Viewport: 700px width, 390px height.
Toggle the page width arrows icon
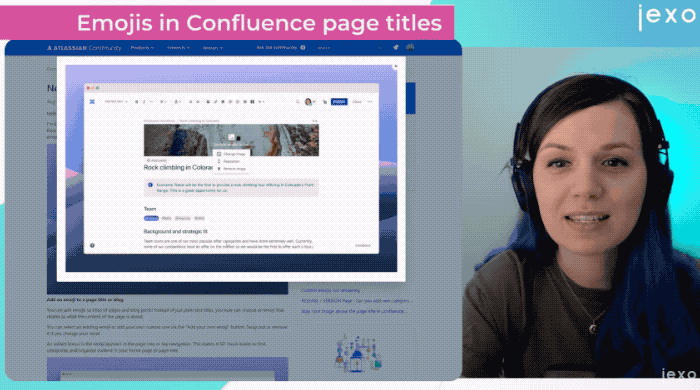pyautogui.click(x=315, y=120)
